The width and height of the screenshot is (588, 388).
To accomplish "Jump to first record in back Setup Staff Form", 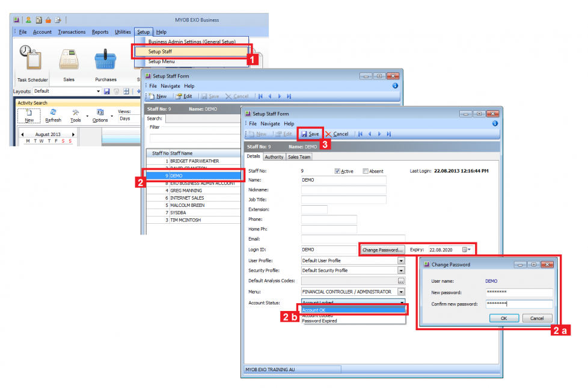I will click(260, 96).
